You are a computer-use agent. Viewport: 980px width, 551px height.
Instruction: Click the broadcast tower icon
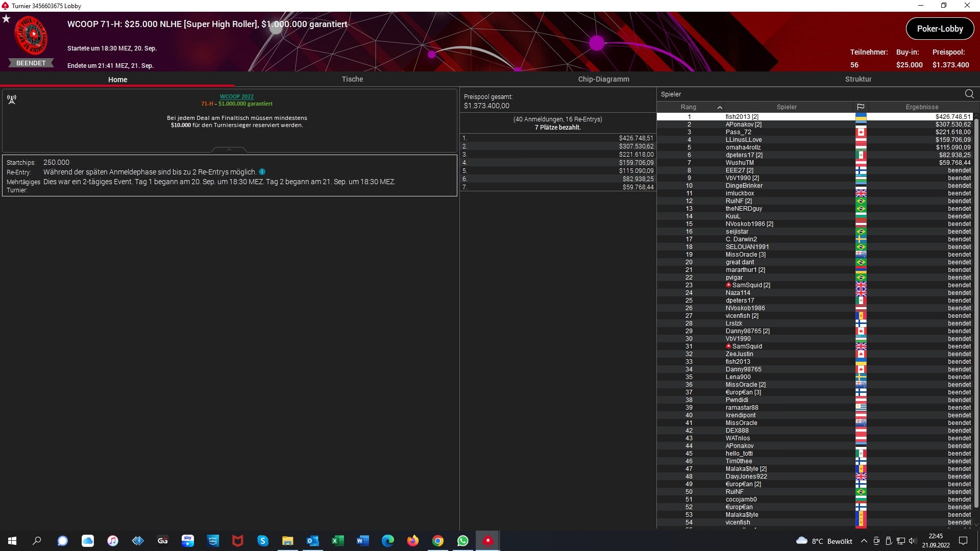point(12,99)
